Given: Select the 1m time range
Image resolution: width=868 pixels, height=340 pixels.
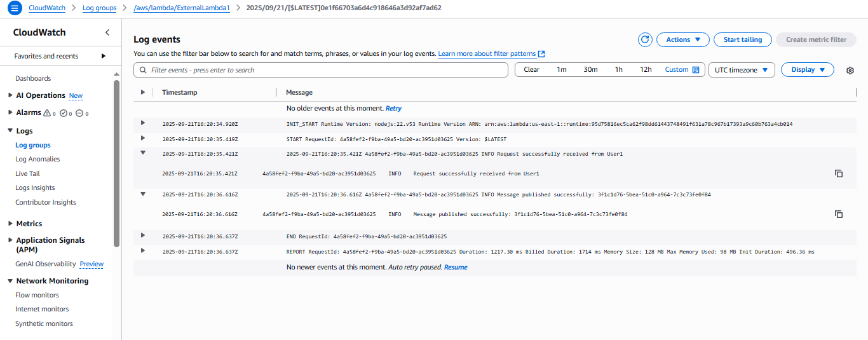Looking at the screenshot, I should click(x=562, y=70).
